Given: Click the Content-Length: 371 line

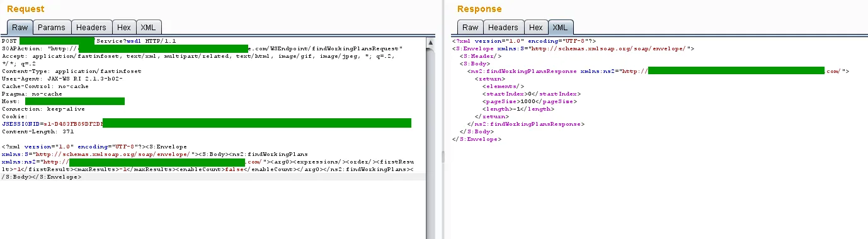Looking at the screenshot, I should [x=38, y=131].
